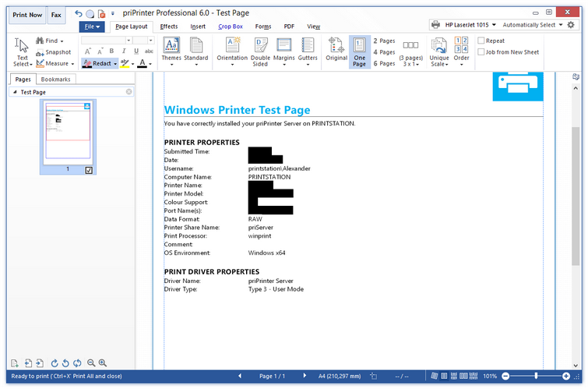Select the 4 Pages layout
588x389 pixels.
pyautogui.click(x=384, y=52)
